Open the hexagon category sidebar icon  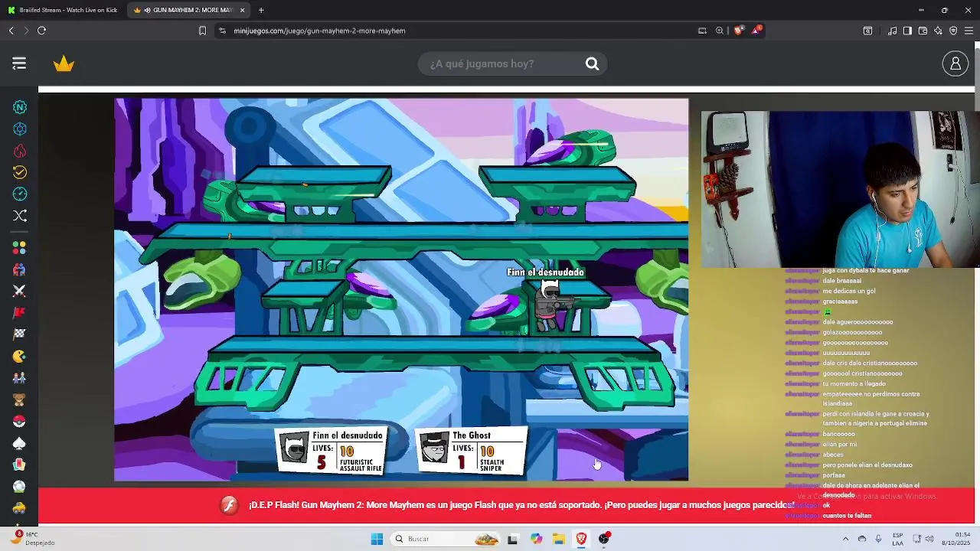pos(20,129)
